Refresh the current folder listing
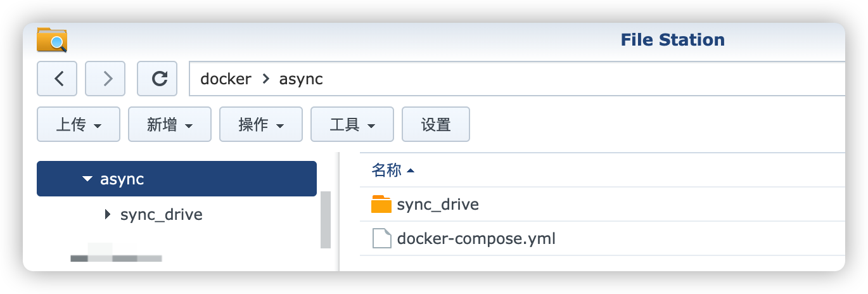Screen dimensions: 868x294 [x=160, y=79]
